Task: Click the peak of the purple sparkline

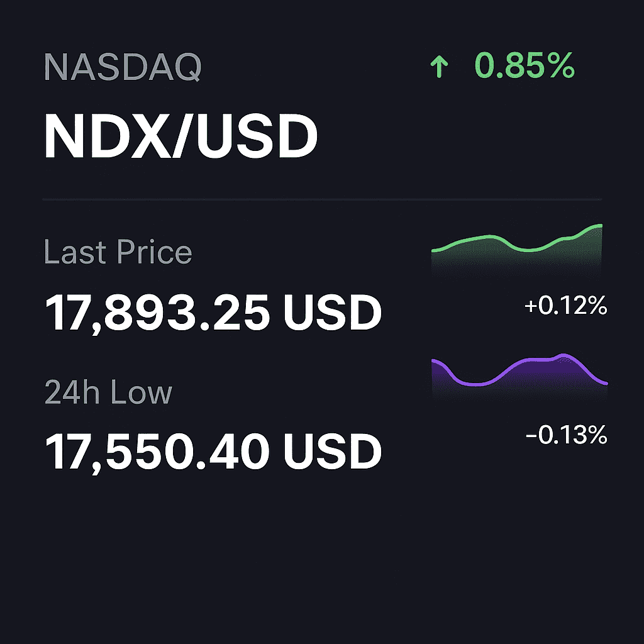Action: pos(563,355)
